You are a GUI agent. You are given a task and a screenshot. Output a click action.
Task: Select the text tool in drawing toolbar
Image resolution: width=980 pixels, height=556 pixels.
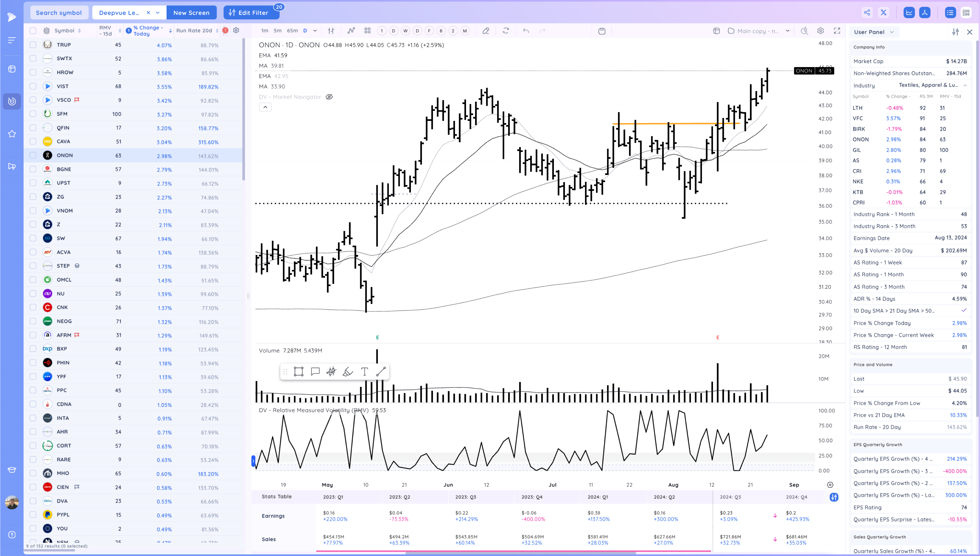364,372
